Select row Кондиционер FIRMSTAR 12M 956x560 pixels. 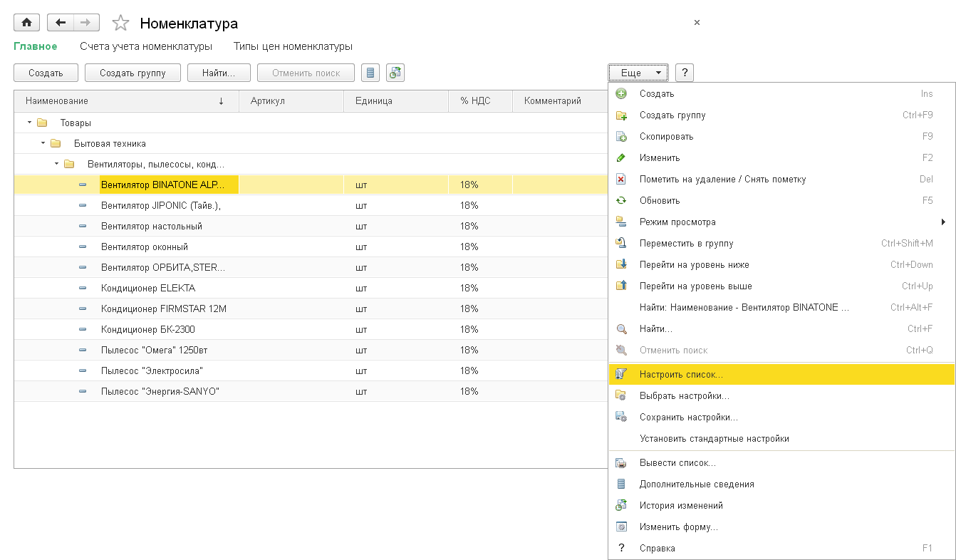point(311,308)
